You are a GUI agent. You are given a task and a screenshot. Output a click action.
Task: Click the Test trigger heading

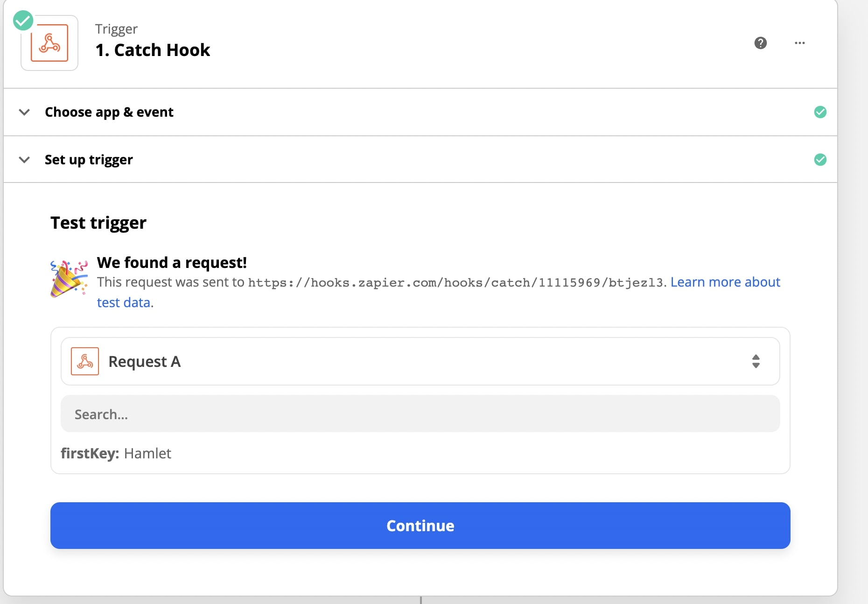tap(98, 223)
